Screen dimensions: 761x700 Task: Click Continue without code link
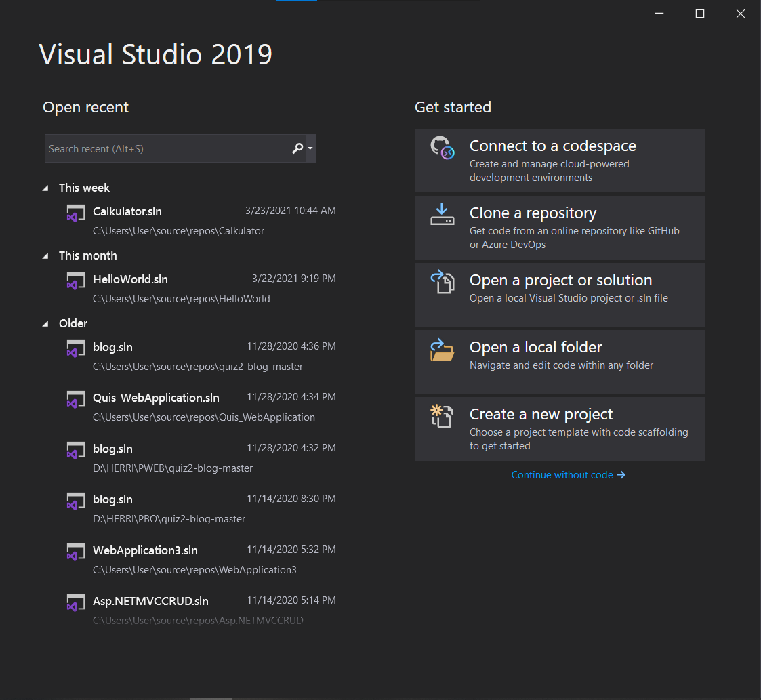[x=569, y=475]
